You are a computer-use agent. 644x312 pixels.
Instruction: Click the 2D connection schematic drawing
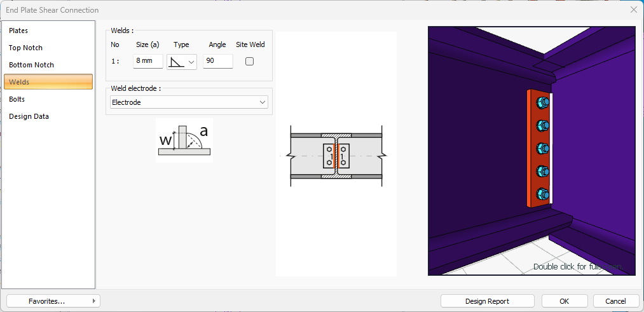pyautogui.click(x=336, y=156)
